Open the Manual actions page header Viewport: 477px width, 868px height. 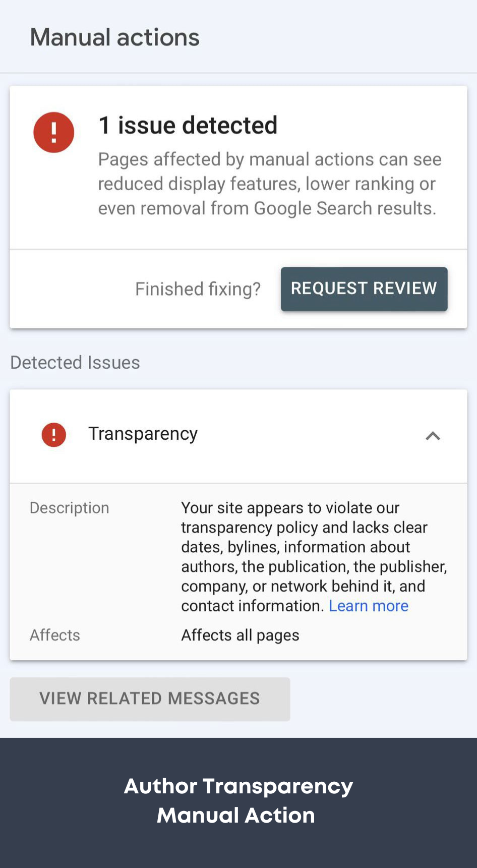point(114,36)
